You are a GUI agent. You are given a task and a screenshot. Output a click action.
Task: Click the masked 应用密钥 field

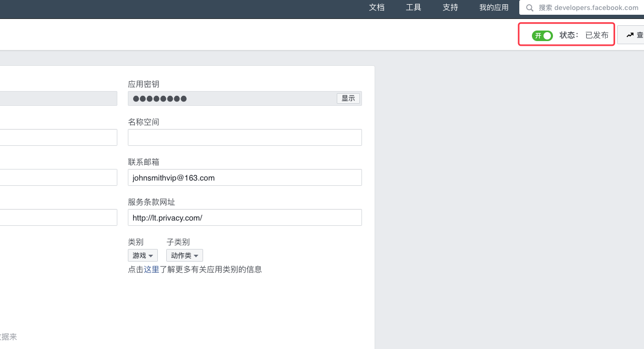coord(232,98)
